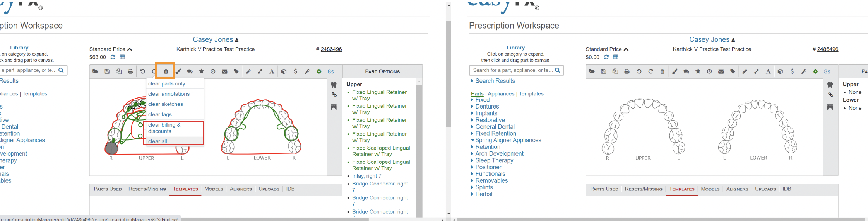Click the tag icon in left window toolbar
Image resolution: width=868 pixels, height=221 pixels.
point(236,71)
